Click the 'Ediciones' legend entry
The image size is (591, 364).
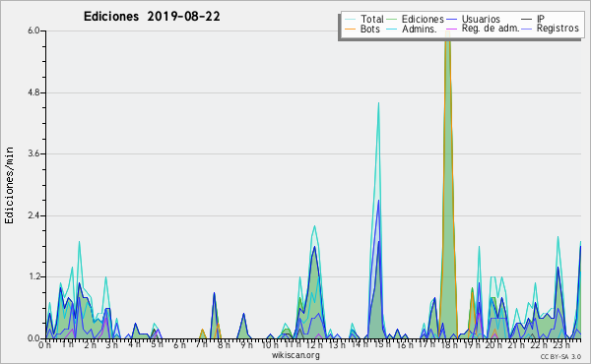416,19
